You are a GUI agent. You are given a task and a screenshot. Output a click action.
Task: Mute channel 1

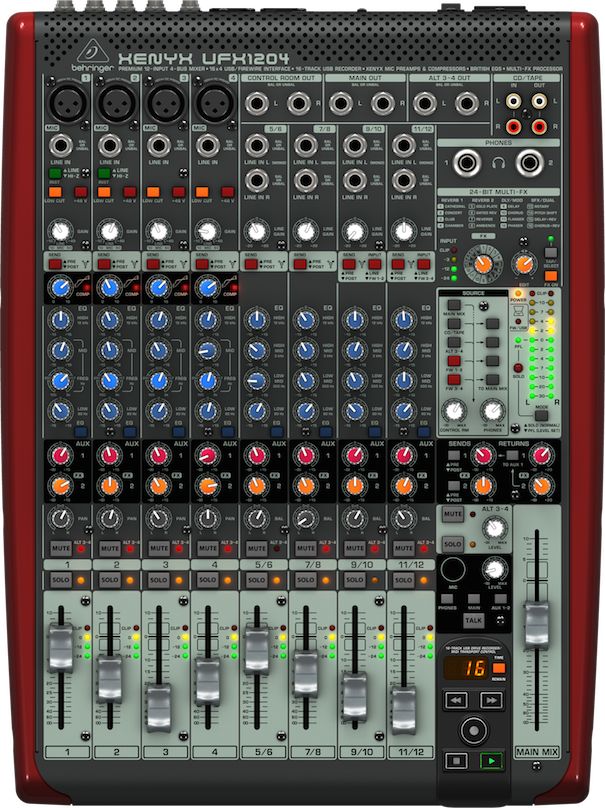coord(60,548)
